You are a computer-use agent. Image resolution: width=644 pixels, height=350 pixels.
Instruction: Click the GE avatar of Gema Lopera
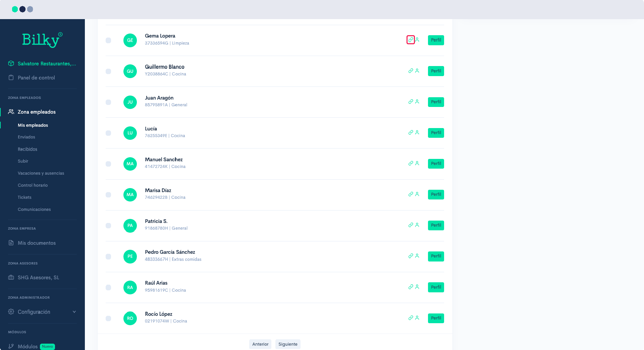[x=130, y=40]
